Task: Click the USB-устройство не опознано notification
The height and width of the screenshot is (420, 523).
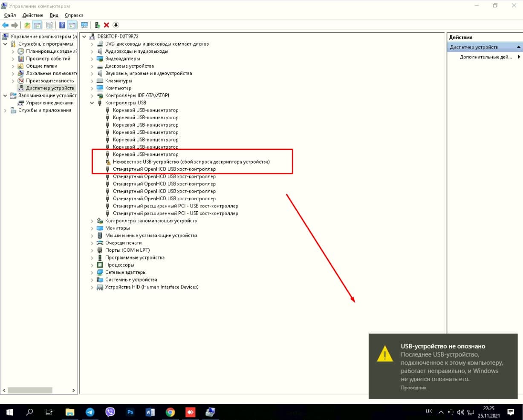Action: pyautogui.click(x=443, y=366)
